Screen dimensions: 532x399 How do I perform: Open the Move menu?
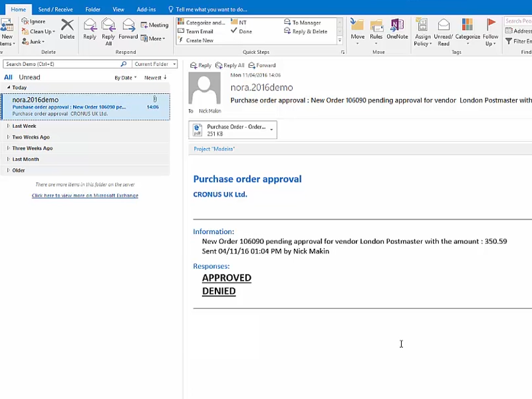(358, 31)
